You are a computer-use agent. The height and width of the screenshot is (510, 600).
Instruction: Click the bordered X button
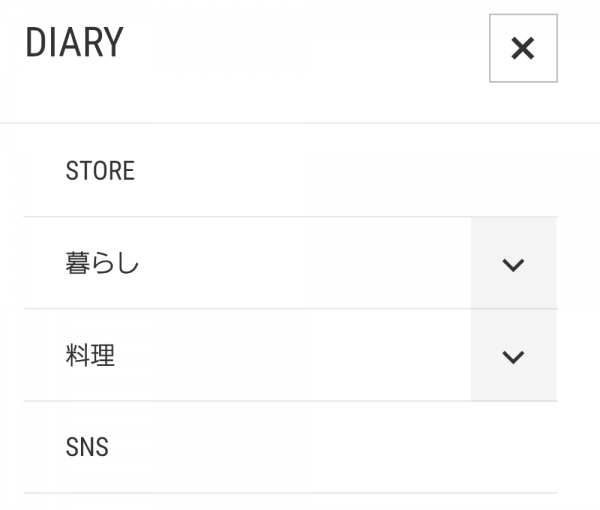pyautogui.click(x=523, y=48)
